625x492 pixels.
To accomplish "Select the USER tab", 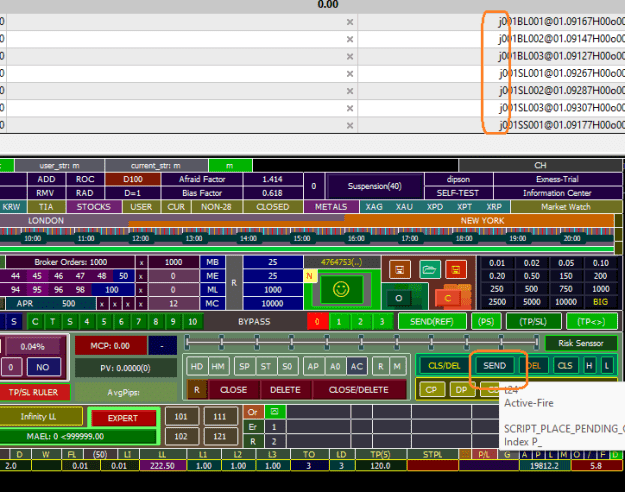I will (141, 207).
